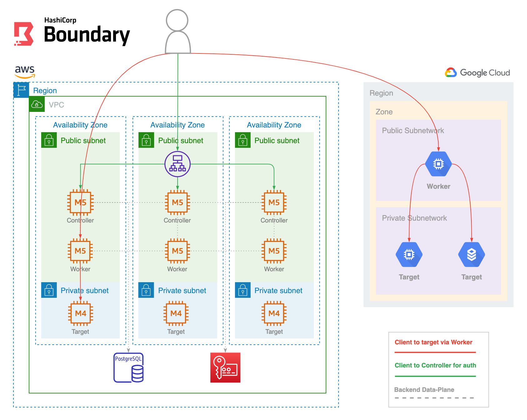Click the red KMS key icon
527x420 pixels.
pyautogui.click(x=225, y=367)
